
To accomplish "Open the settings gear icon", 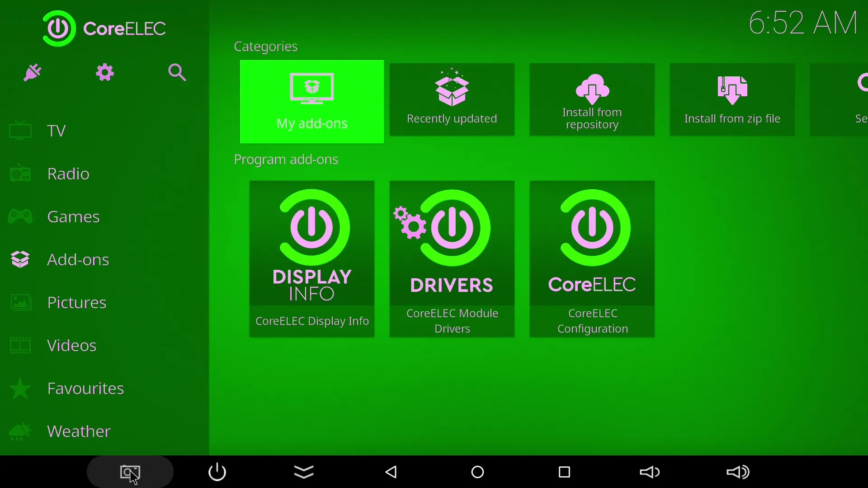I will tap(105, 73).
